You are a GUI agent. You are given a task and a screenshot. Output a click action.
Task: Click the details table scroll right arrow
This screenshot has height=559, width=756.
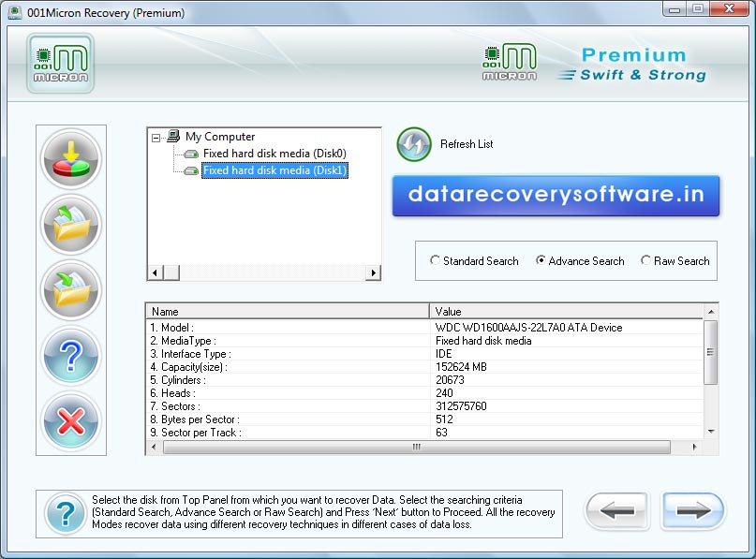pos(694,448)
